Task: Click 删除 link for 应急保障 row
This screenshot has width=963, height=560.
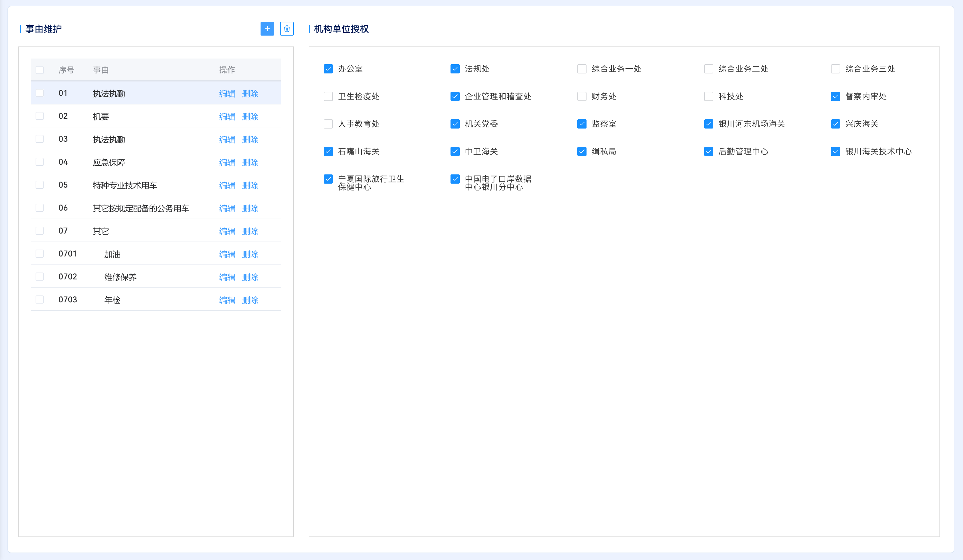Action: [250, 162]
